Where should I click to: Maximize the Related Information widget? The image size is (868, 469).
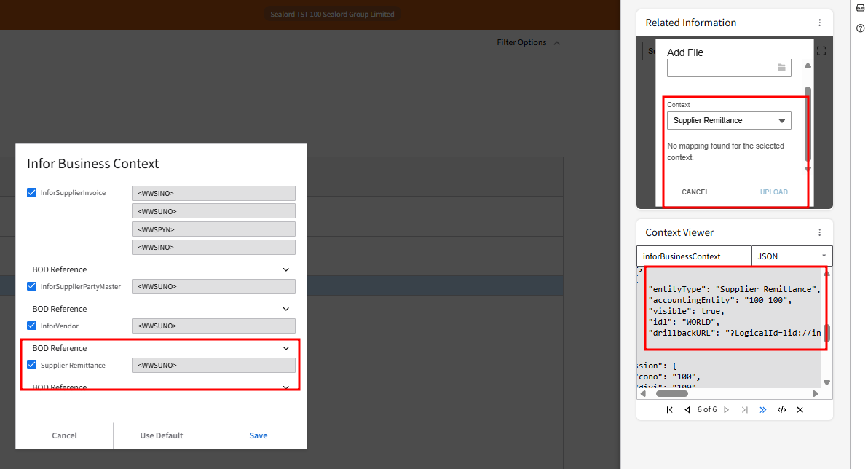tap(821, 51)
